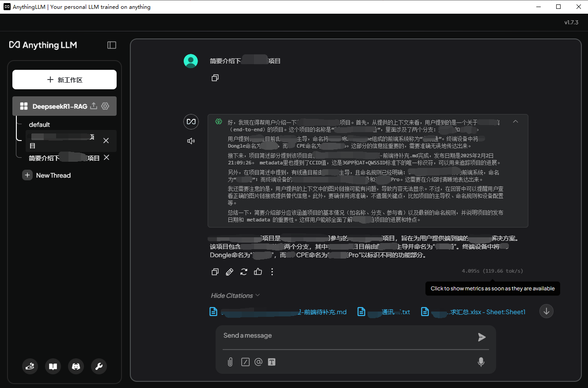This screenshot has width=588, height=388.
Task: Click the scroll to bottom arrow button
Action: pos(546,311)
